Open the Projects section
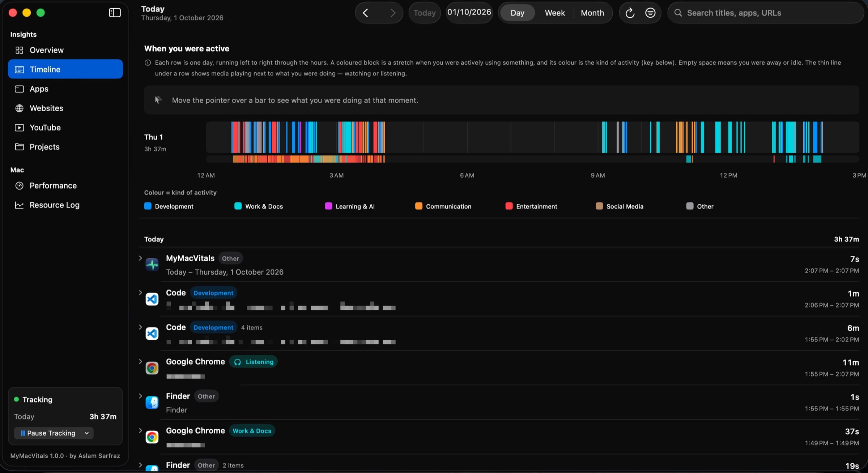The height and width of the screenshot is (473, 868). click(65, 147)
